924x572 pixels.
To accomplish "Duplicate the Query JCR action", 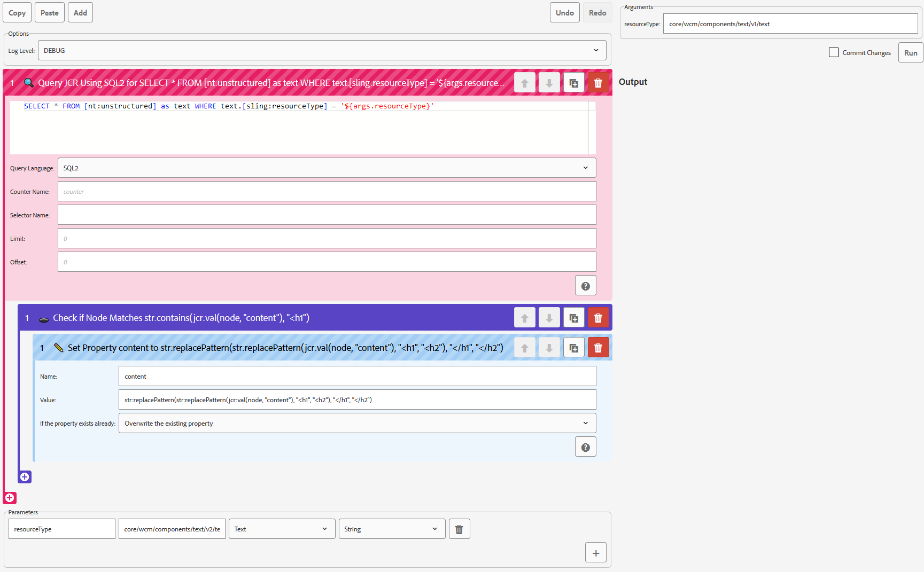I will click(573, 83).
